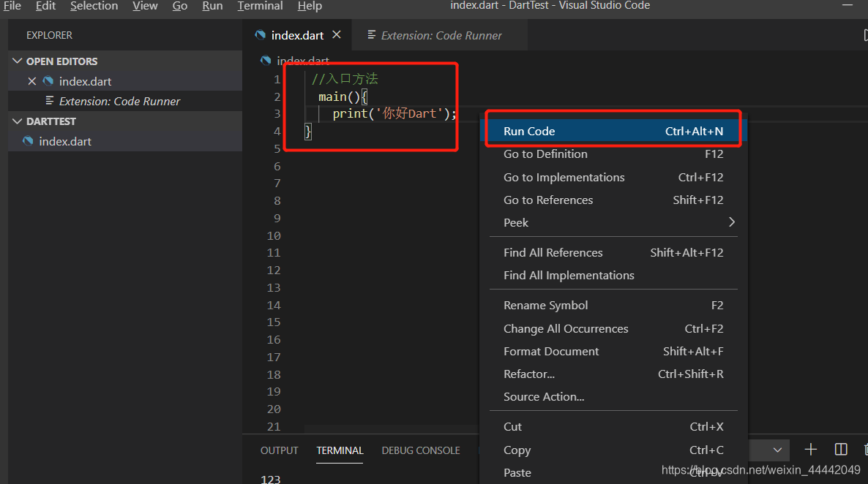Image resolution: width=868 pixels, height=484 pixels.
Task: Close the index.dart editor tab
Action: [x=336, y=35]
